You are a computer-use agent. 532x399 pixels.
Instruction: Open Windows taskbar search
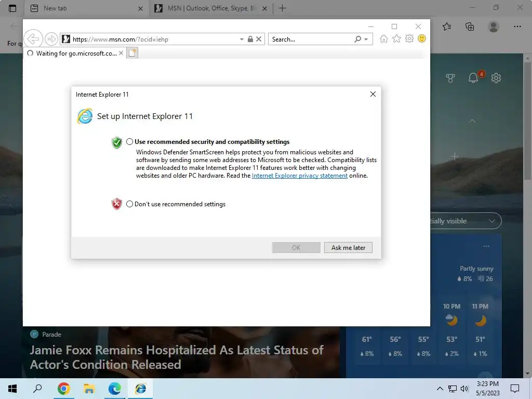click(x=37, y=389)
